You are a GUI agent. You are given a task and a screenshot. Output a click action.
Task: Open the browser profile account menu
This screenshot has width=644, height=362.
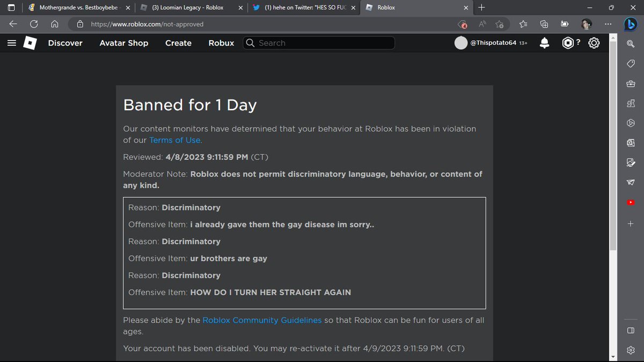(x=586, y=24)
